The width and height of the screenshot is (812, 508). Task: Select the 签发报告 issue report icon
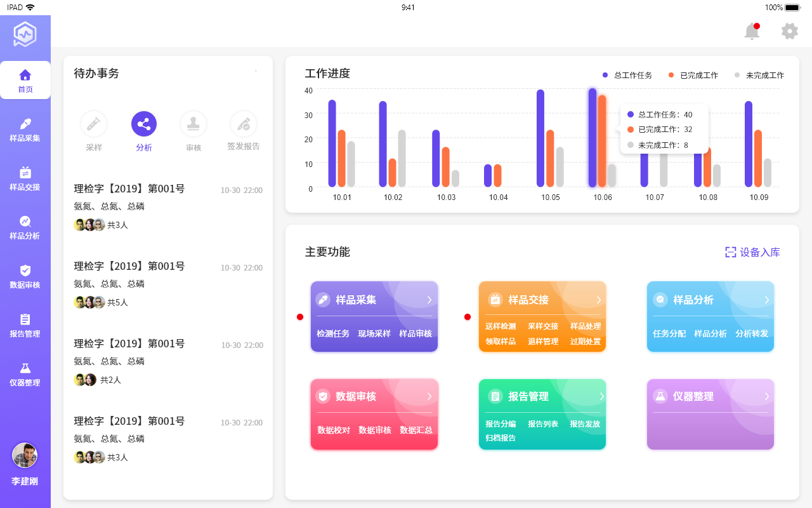tap(244, 124)
